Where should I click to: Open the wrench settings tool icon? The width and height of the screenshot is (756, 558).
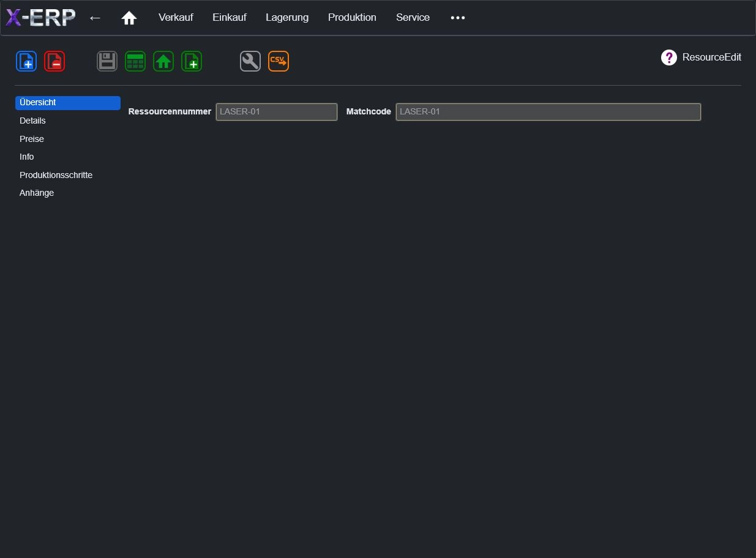click(x=250, y=61)
